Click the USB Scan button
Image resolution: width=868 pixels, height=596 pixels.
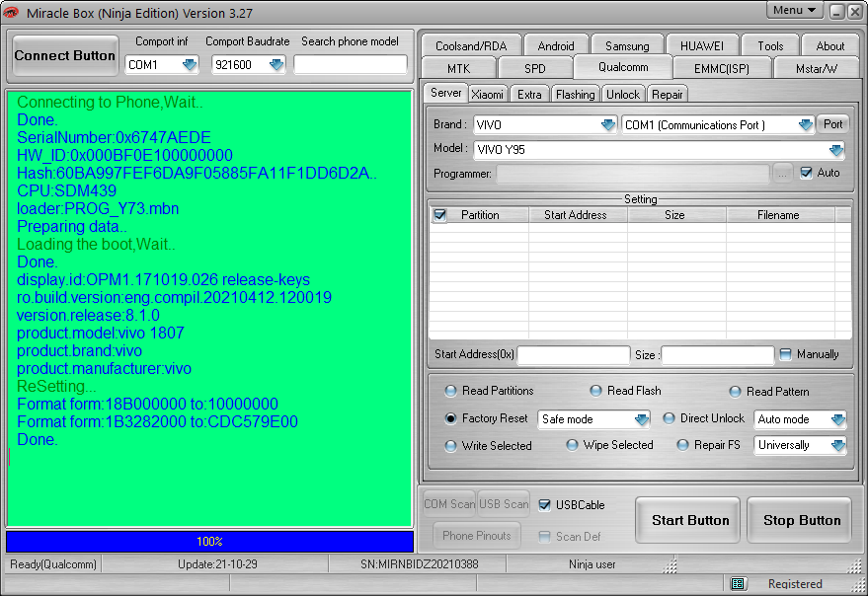[x=504, y=504]
